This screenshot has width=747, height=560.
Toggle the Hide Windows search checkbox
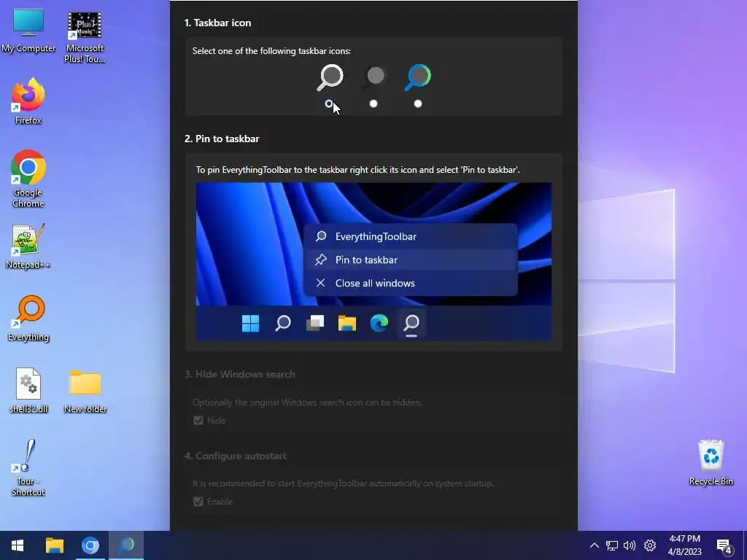click(198, 421)
